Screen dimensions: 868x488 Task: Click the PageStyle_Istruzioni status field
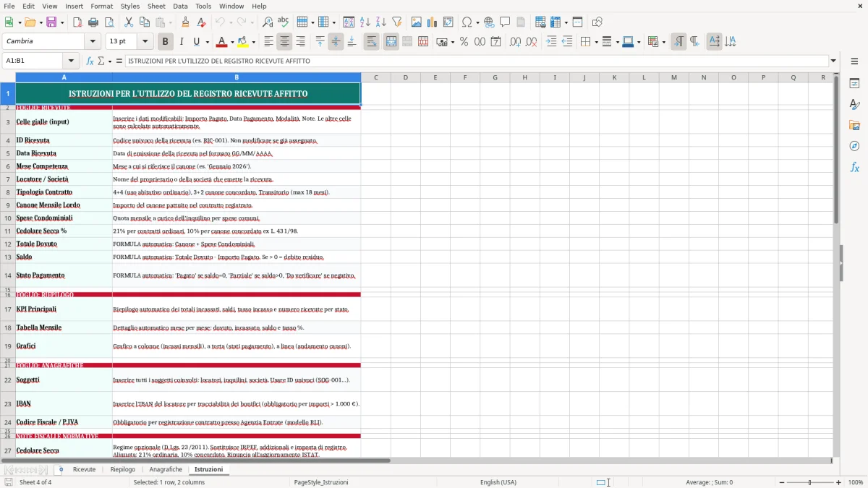click(320, 482)
